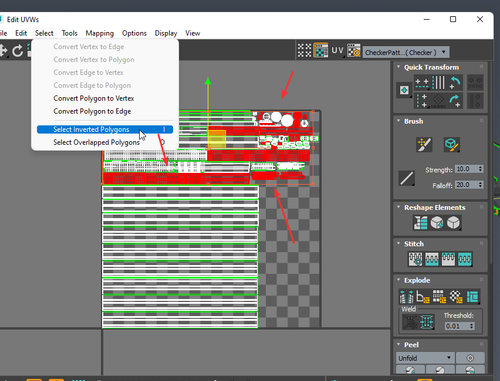This screenshot has height=381, width=500.
Task: Rotate selection counter-clockwise icon
Action: tap(455, 82)
